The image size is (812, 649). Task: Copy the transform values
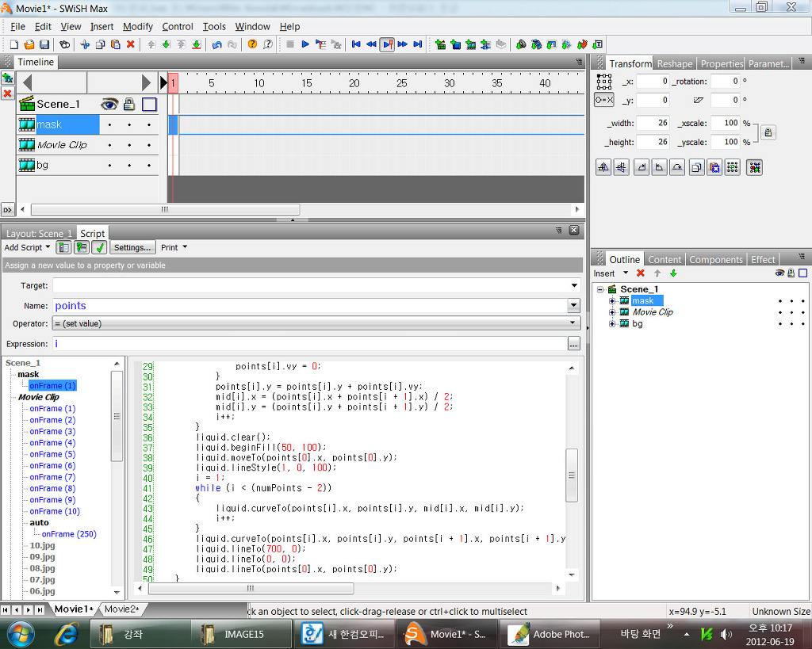(x=697, y=167)
